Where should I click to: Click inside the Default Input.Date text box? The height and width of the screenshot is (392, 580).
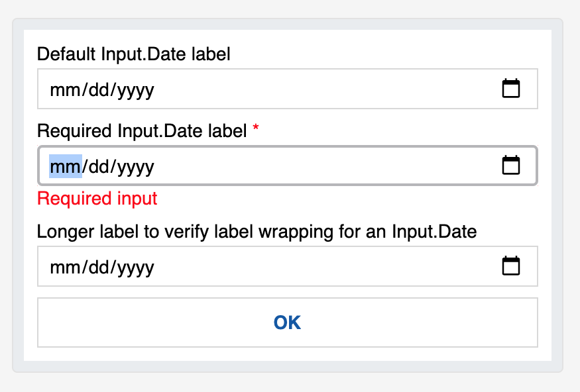click(x=199, y=89)
